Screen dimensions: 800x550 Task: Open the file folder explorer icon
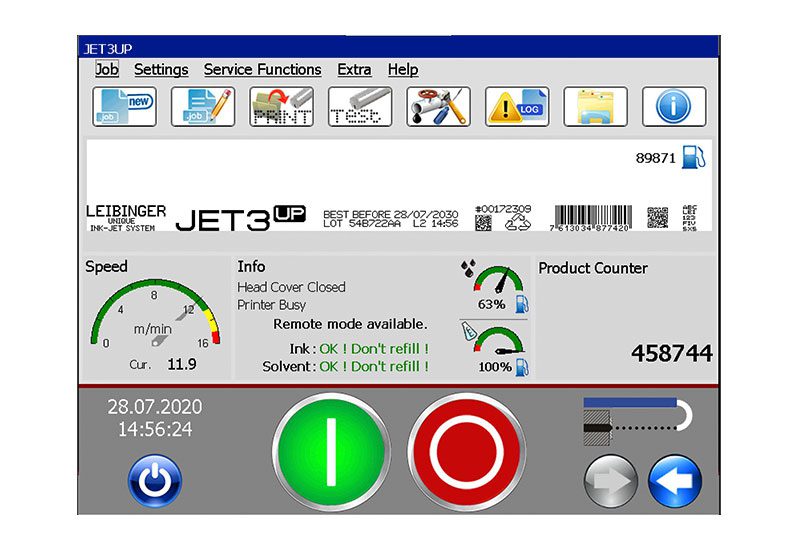595,107
